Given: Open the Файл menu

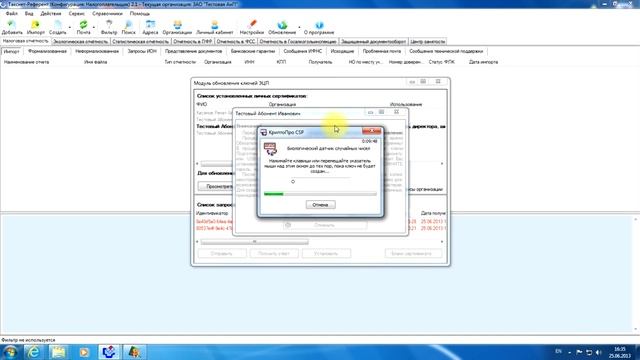Looking at the screenshot, I should 11,13.
